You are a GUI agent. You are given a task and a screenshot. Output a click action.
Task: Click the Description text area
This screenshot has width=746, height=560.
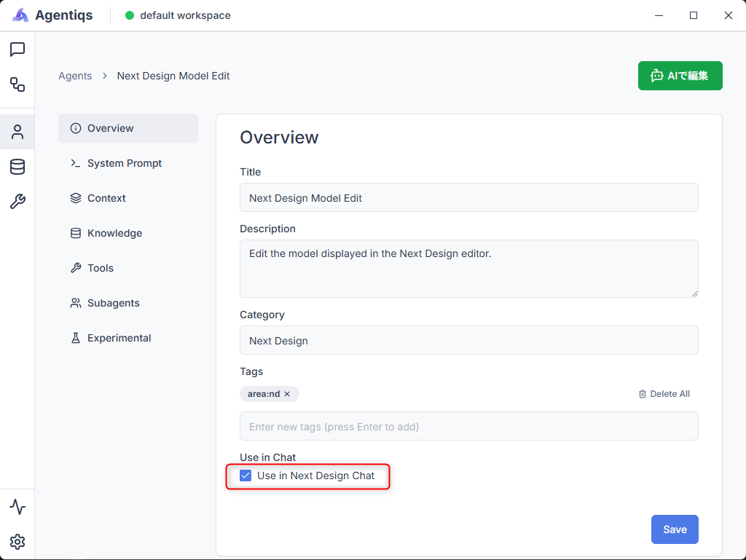pyautogui.click(x=468, y=269)
